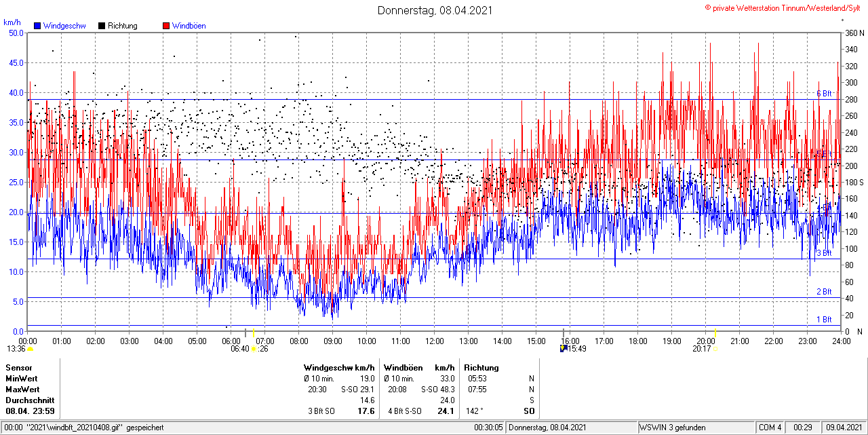Viewport: 868px width, 435px height.
Task: Click the Durchschnitt row label
Action: tap(30, 400)
